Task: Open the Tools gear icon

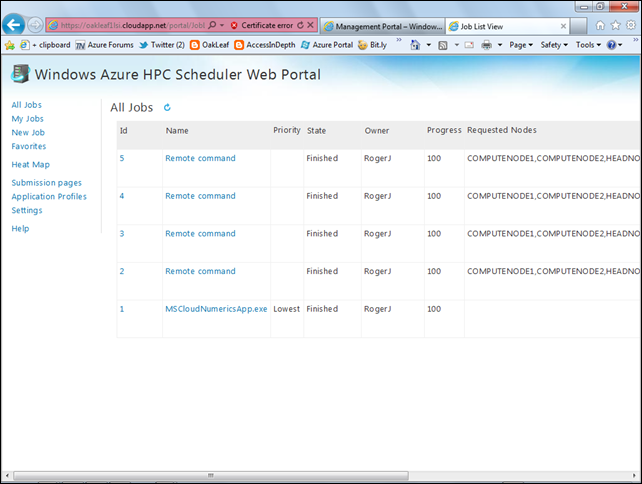Action: click(x=631, y=26)
